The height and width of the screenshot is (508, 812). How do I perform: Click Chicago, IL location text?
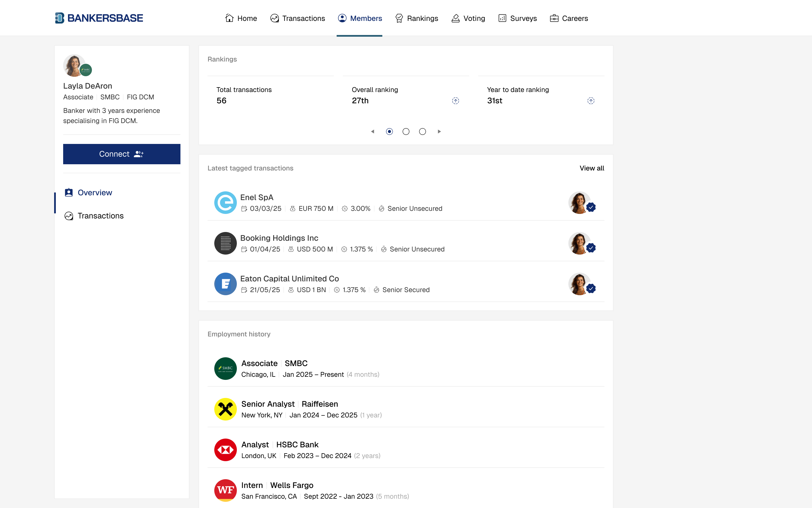(258, 374)
